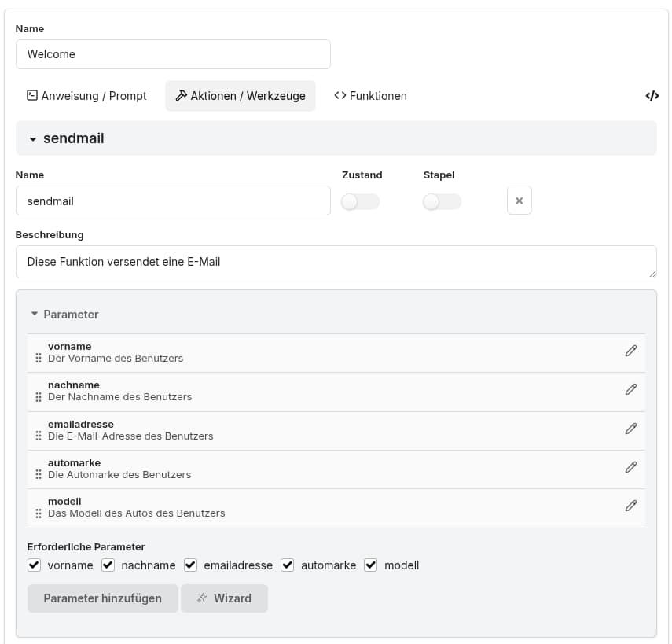The width and height of the screenshot is (672, 644).
Task: Collapse the sendmail section header
Action: tap(67, 138)
